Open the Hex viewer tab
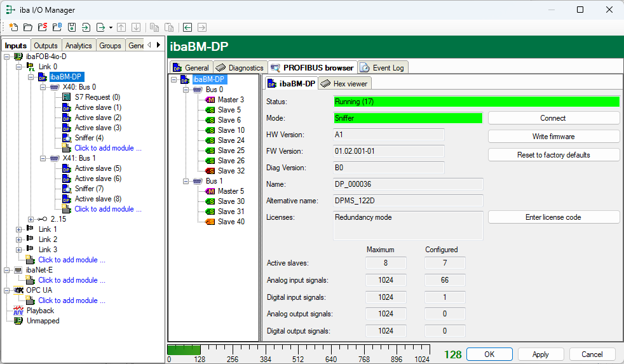624x364 pixels. (x=344, y=83)
